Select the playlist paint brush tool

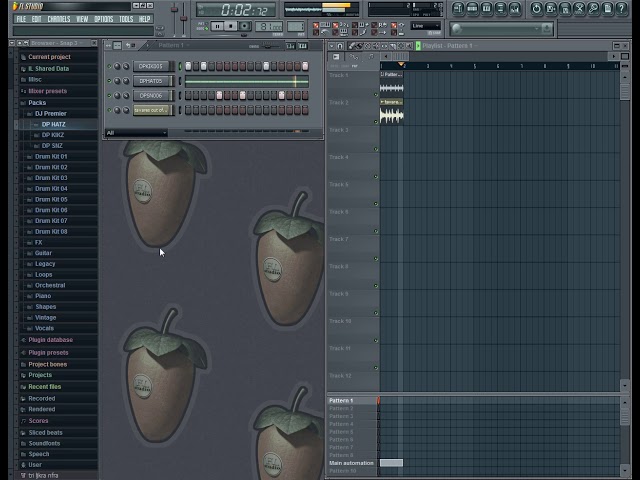(359, 46)
